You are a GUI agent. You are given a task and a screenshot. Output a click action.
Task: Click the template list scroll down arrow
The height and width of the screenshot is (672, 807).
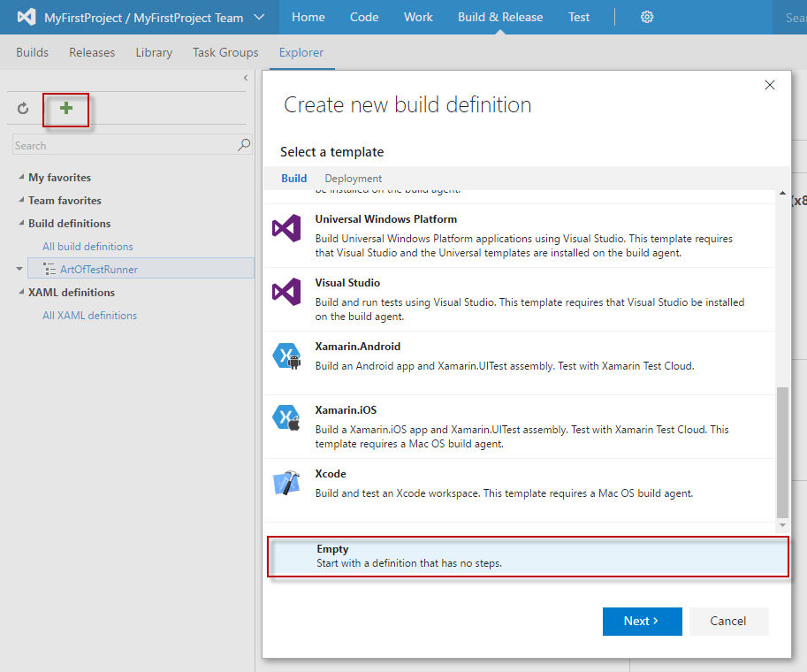pyautogui.click(x=782, y=525)
